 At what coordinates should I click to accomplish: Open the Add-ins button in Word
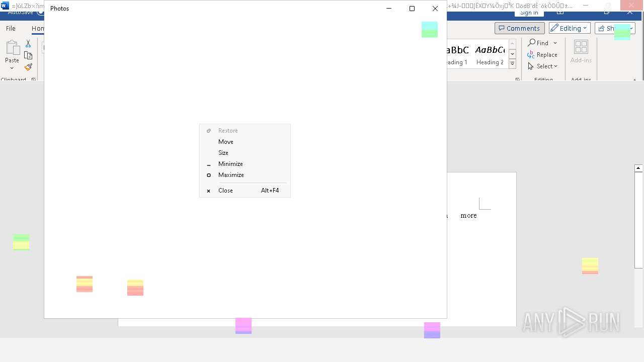[x=581, y=52]
